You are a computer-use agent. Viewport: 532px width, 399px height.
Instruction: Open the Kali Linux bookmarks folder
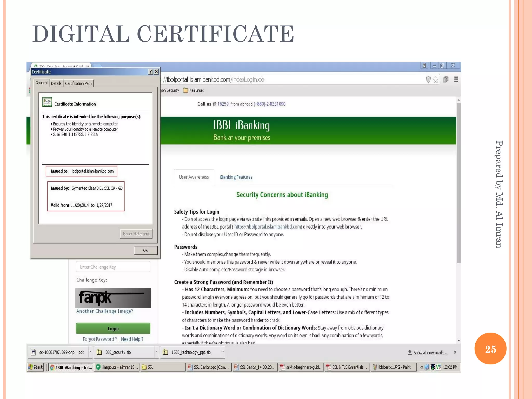click(x=193, y=90)
